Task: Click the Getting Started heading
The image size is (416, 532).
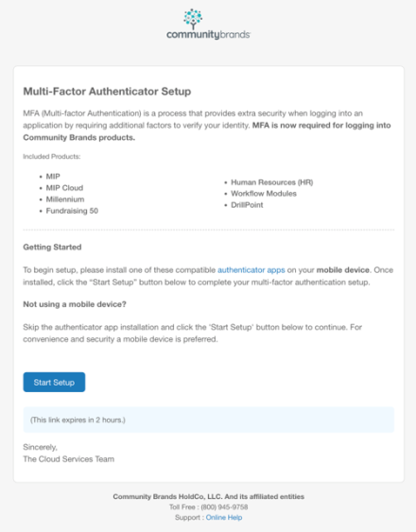Action: pos(52,247)
